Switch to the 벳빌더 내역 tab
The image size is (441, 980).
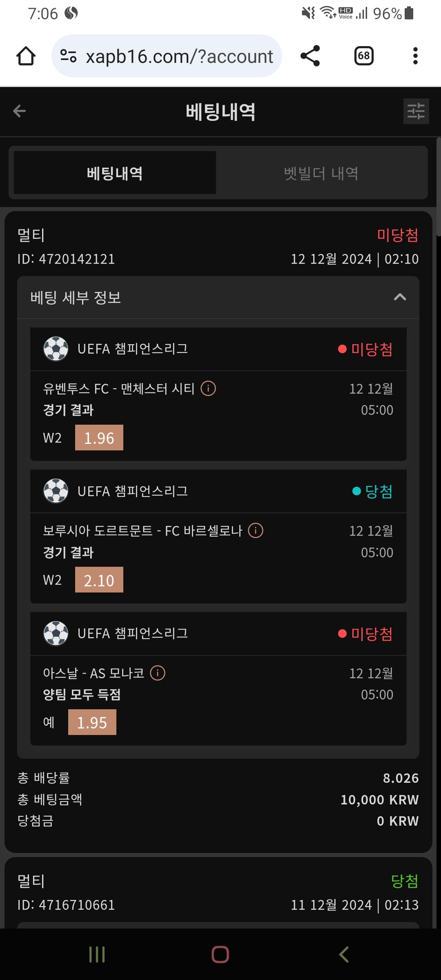pos(321,173)
